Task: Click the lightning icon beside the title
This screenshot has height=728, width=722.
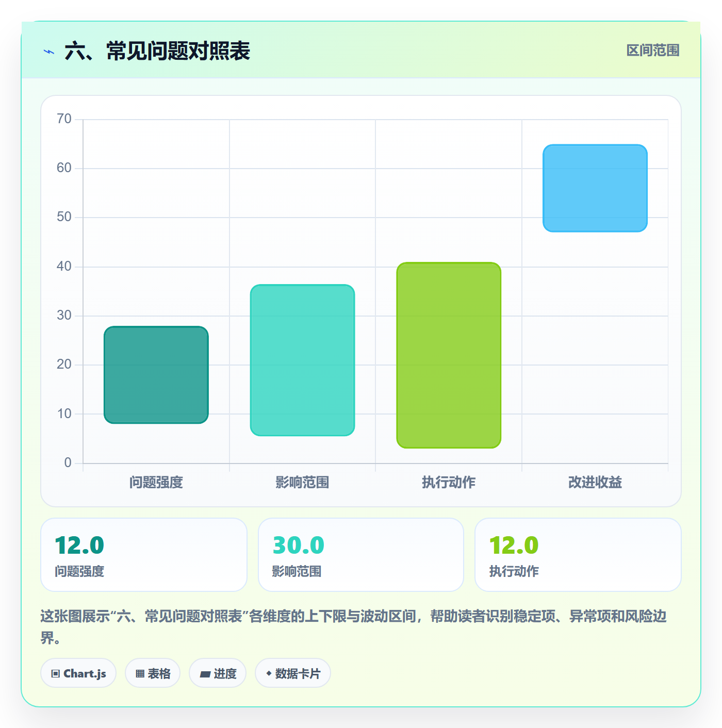Action: [49, 52]
